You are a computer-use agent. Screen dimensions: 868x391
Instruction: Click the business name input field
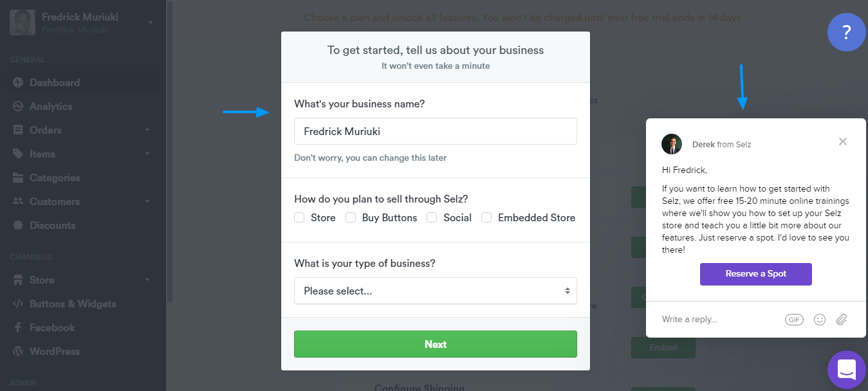(x=436, y=131)
